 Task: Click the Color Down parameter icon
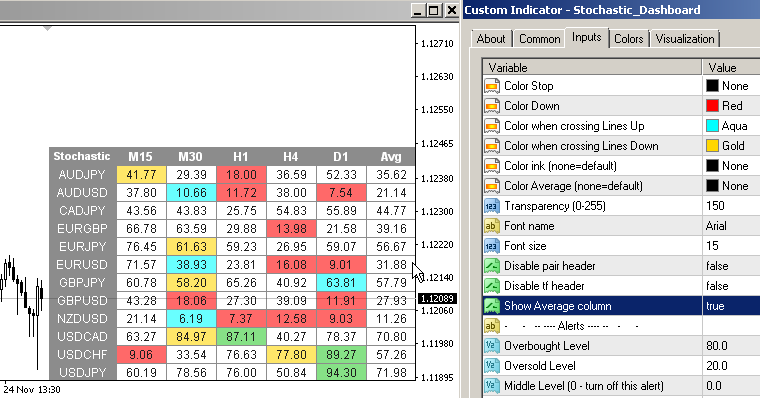[x=491, y=106]
